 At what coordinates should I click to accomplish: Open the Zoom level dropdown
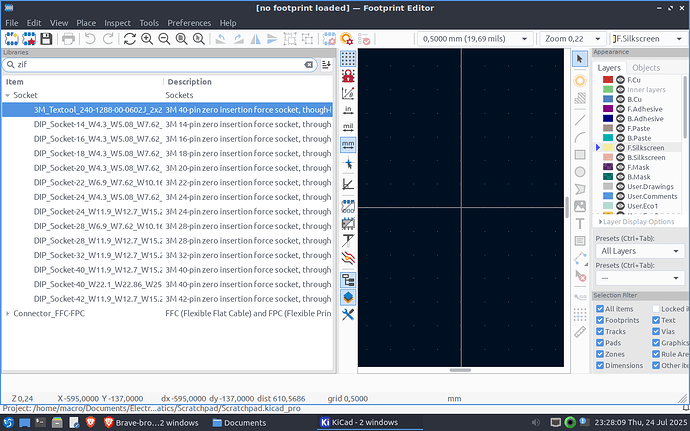coord(573,39)
